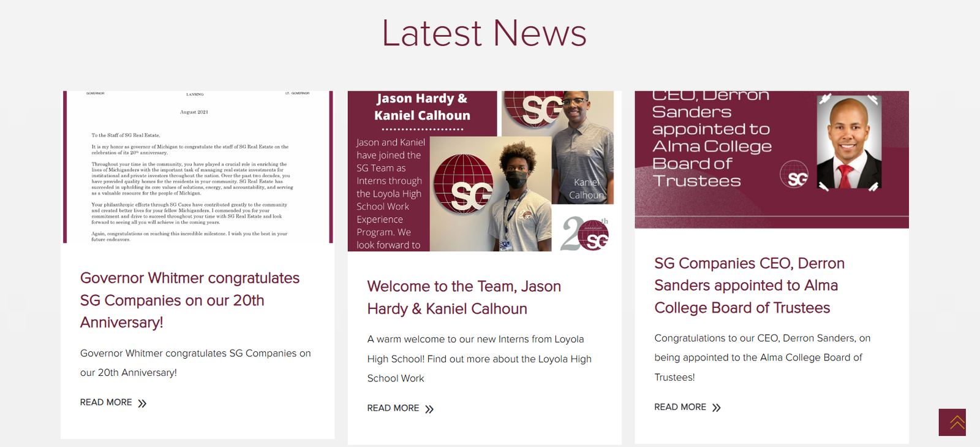Image resolution: width=980 pixels, height=447 pixels.
Task: Click the Latest News section heading
Action: [484, 33]
